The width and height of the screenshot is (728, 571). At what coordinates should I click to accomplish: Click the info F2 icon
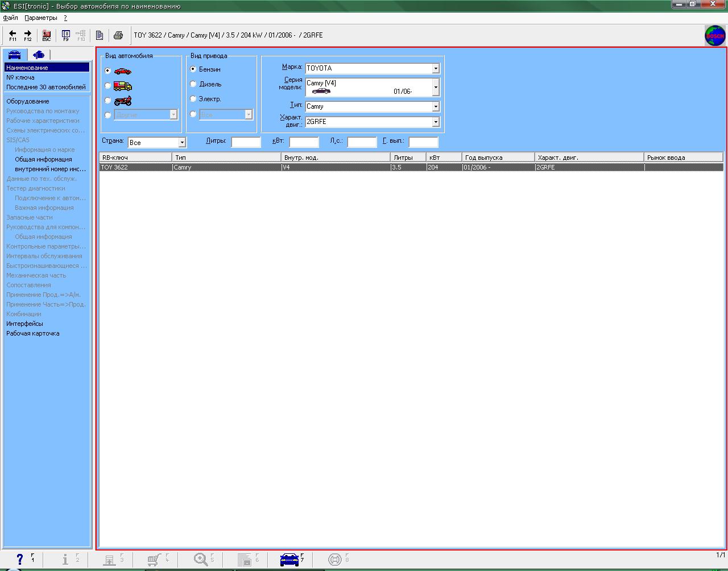coord(67,559)
